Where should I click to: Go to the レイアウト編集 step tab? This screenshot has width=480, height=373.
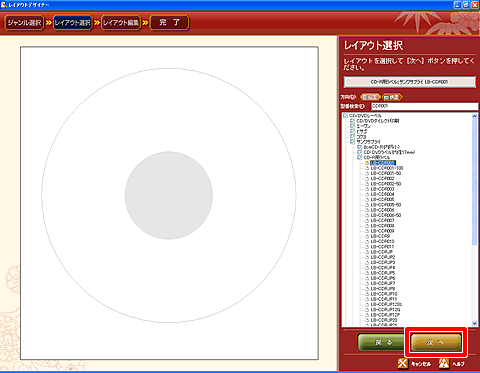[121, 23]
